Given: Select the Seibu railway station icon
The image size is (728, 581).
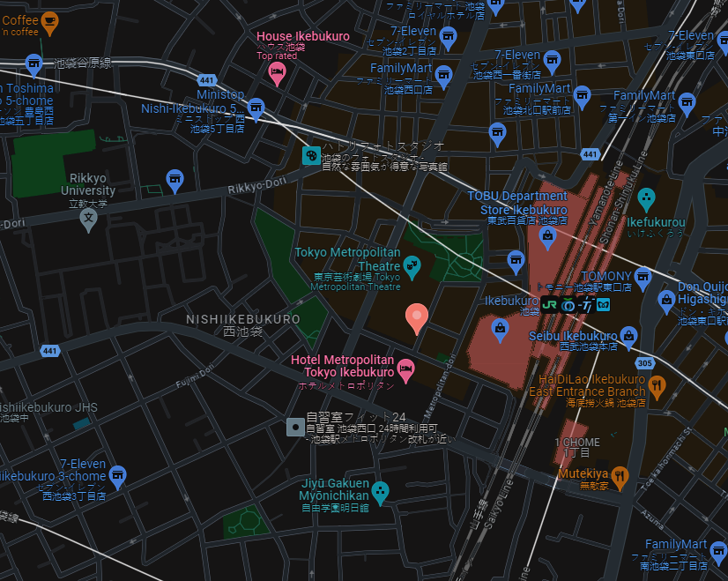Looking at the screenshot, I should coord(568,305).
